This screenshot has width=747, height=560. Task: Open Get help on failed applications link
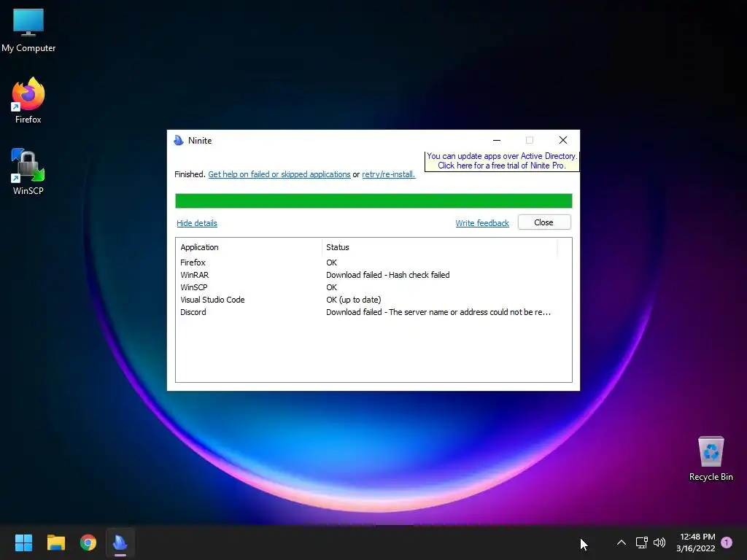(279, 174)
